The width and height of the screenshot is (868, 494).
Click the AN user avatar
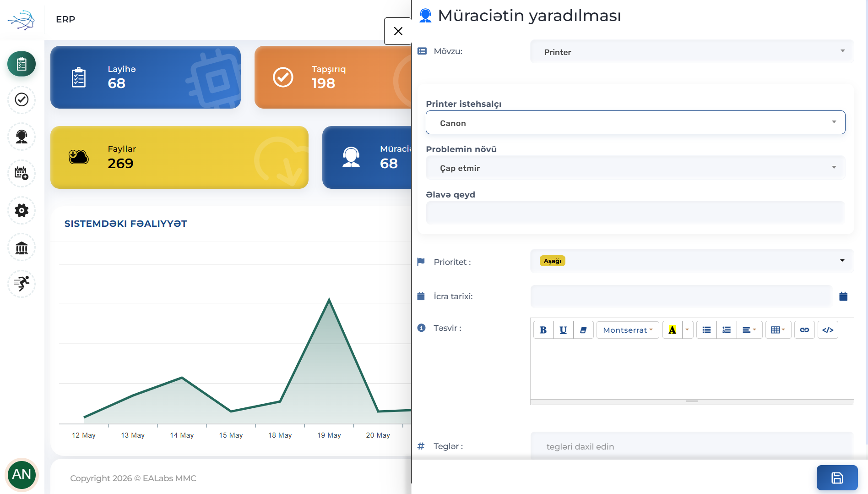(22, 474)
